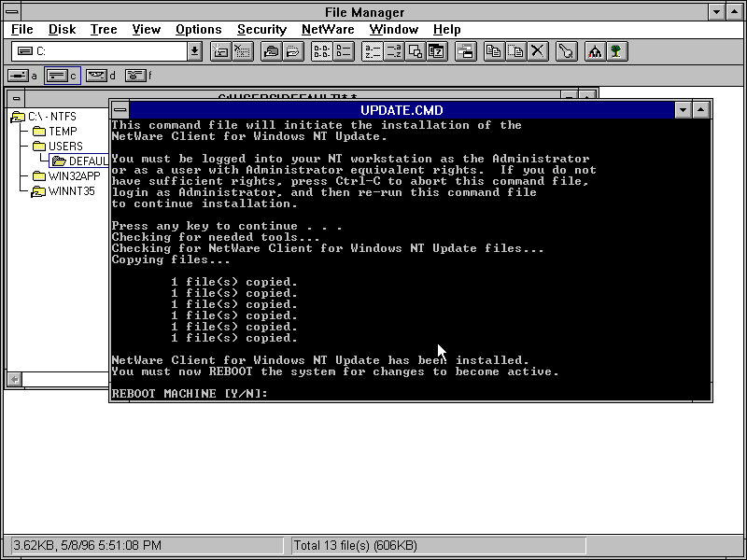Screen dimensions: 747x560
Task: Open a new window with toolbar icon
Action: click(x=466, y=51)
